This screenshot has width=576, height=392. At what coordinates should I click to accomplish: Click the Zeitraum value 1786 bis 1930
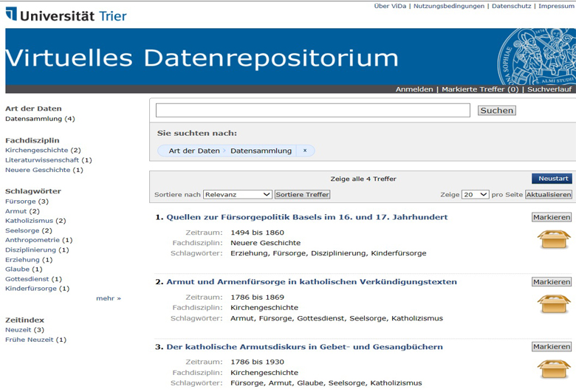pyautogui.click(x=257, y=362)
